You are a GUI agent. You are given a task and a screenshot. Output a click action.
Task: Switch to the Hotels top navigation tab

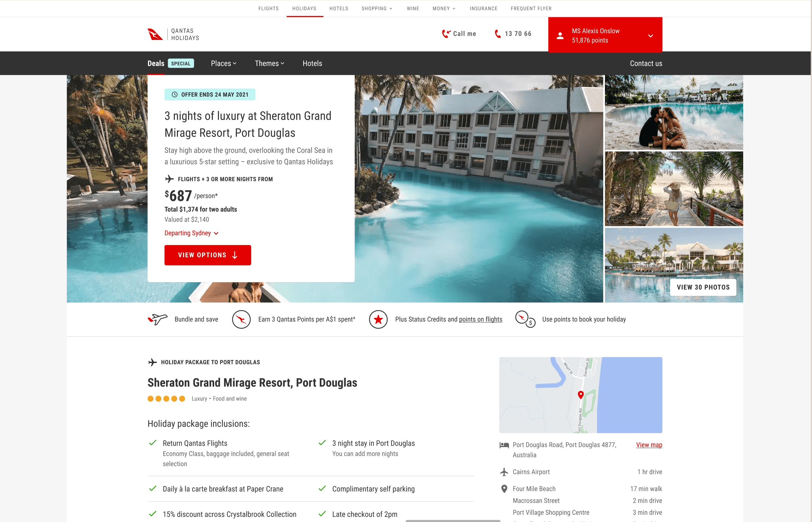coord(339,8)
